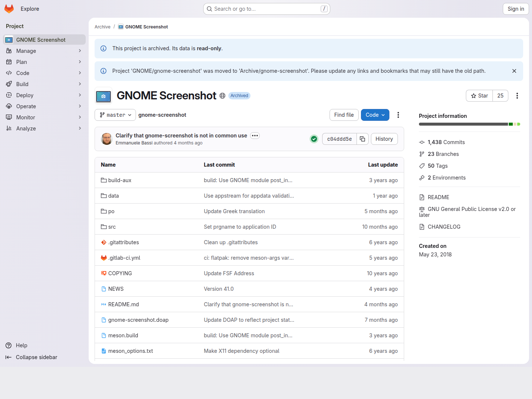Open the CHANGELOG link

coord(444,227)
